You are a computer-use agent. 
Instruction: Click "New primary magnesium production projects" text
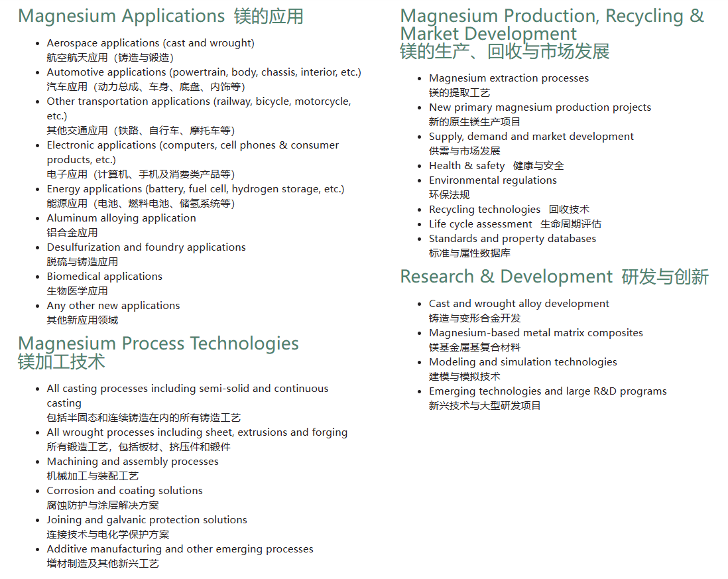tap(540, 107)
